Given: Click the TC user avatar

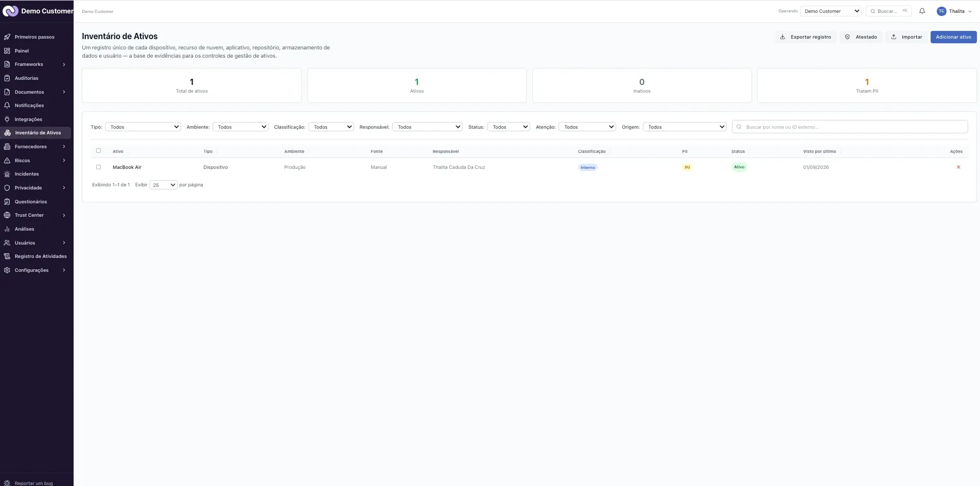Looking at the screenshot, I should pyautogui.click(x=941, y=11).
